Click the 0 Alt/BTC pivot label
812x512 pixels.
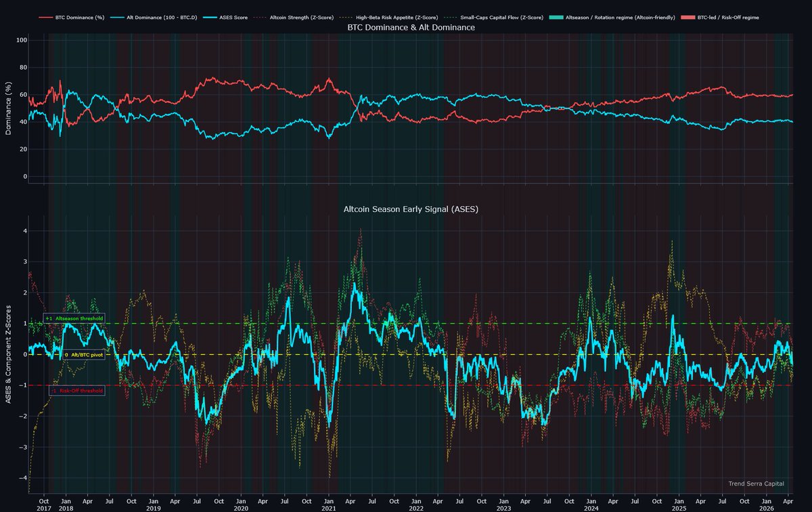click(x=84, y=354)
